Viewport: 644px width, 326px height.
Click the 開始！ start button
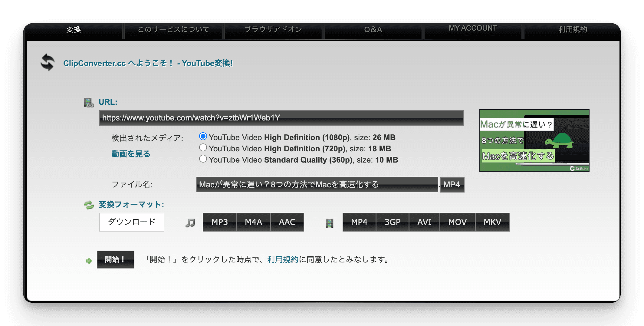[116, 259]
